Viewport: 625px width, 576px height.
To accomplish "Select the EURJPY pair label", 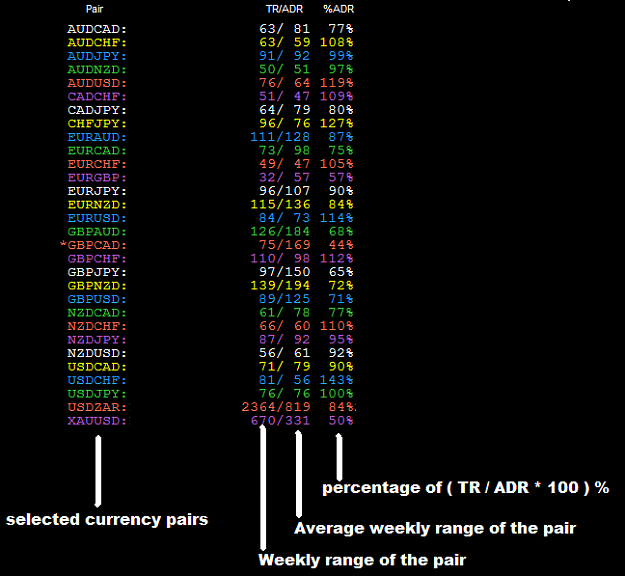I will click(x=97, y=191).
